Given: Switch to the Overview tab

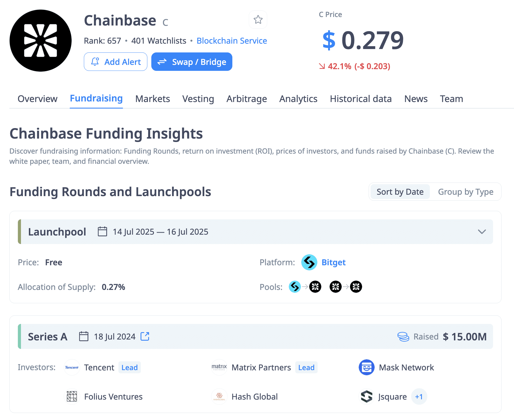Looking at the screenshot, I should (x=37, y=99).
